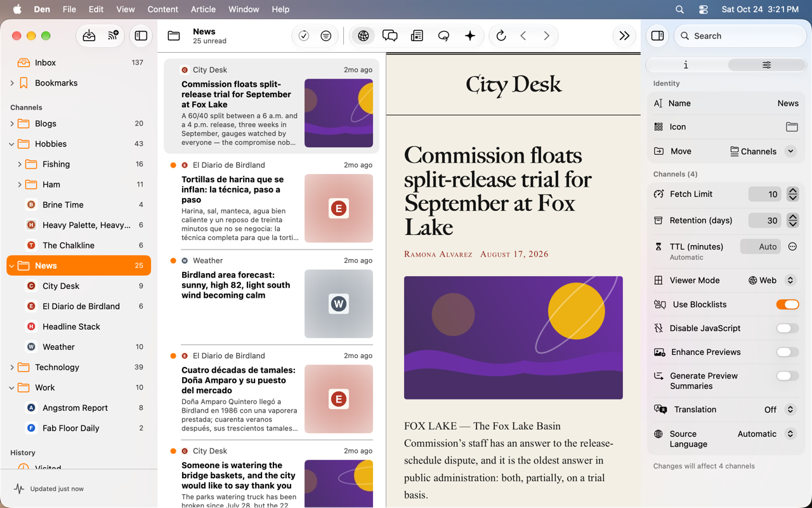812x508 pixels.
Task: Collapse the Hobbies folder chevron
Action: (x=12, y=144)
